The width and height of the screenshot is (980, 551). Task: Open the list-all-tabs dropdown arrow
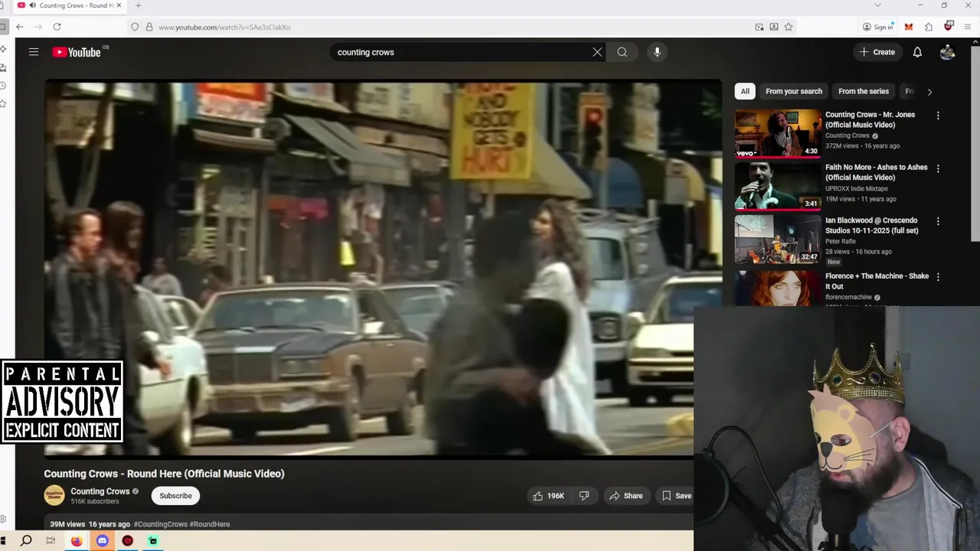point(877,5)
